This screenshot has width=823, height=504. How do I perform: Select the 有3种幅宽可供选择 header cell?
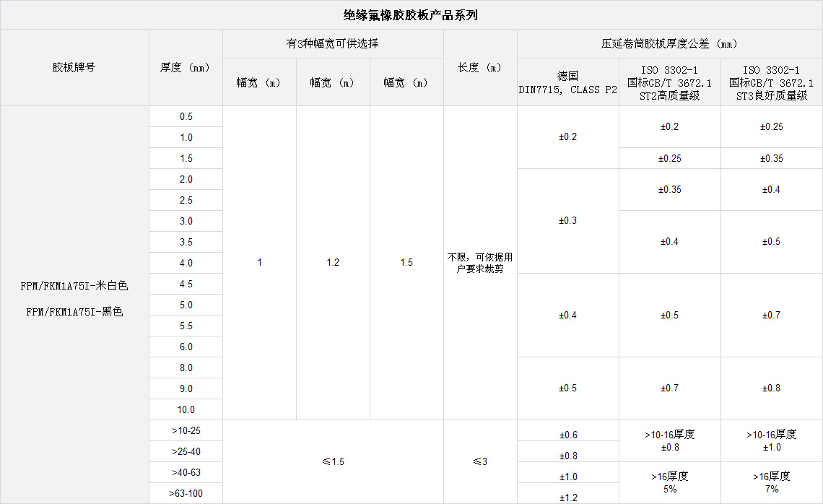pos(332,43)
